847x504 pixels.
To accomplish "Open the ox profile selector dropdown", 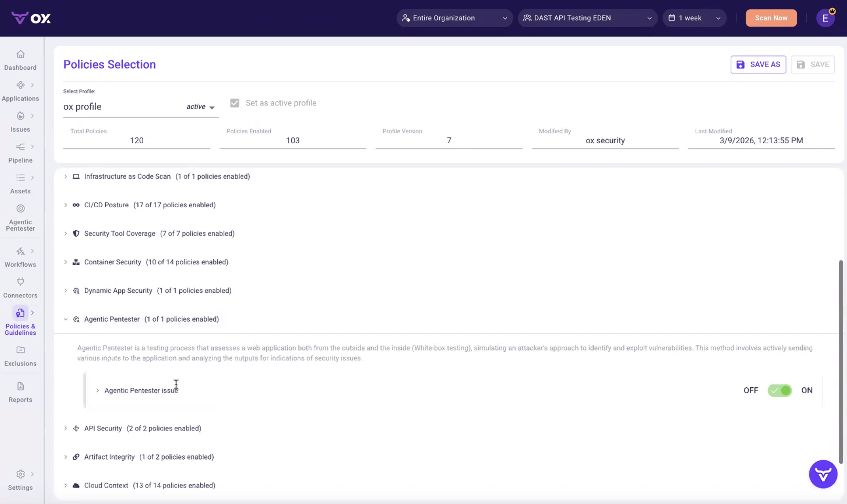I will tap(141, 107).
